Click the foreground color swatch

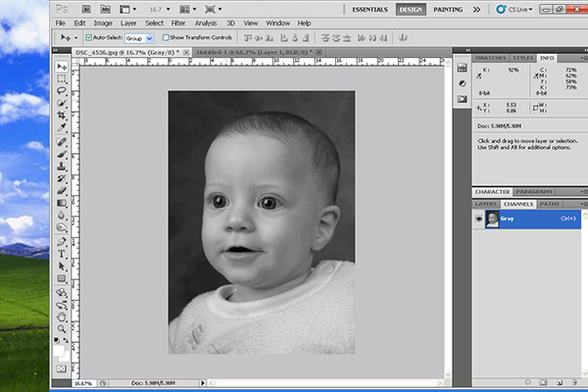click(x=58, y=347)
